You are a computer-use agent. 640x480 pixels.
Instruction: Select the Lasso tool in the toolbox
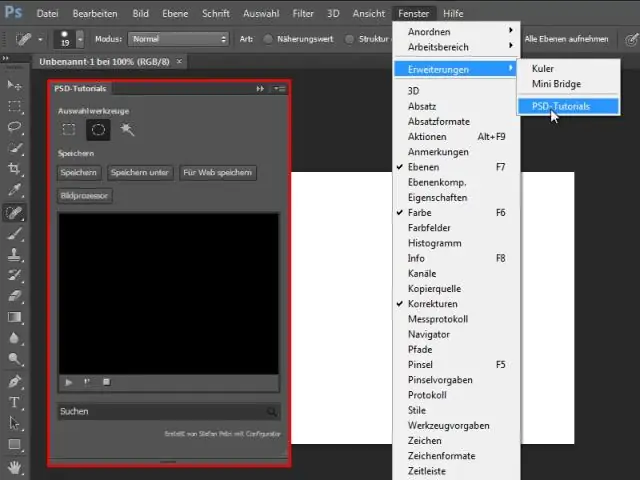tap(15, 127)
